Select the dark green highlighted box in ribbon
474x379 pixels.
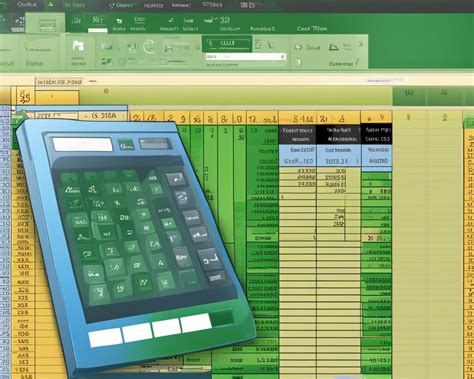coord(227,43)
